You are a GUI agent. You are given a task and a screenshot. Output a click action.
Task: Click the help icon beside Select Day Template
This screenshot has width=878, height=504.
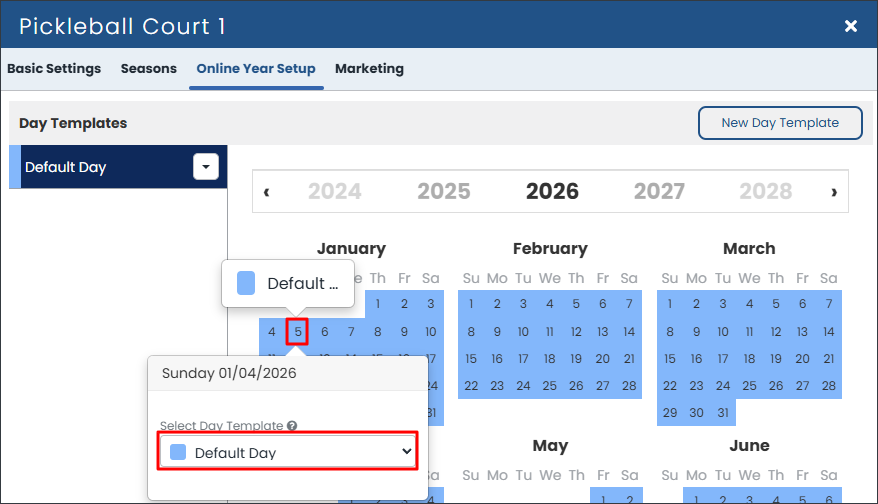[x=292, y=426]
